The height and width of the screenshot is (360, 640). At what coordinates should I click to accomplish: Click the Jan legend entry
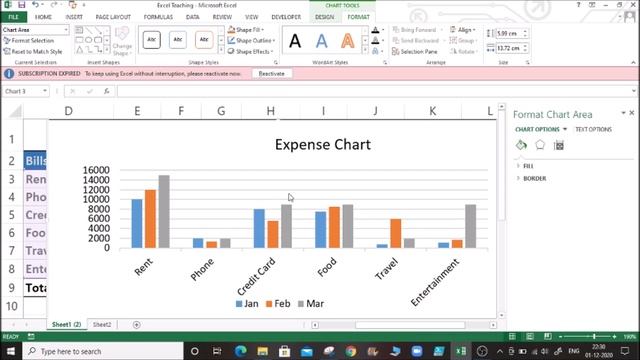(x=247, y=304)
